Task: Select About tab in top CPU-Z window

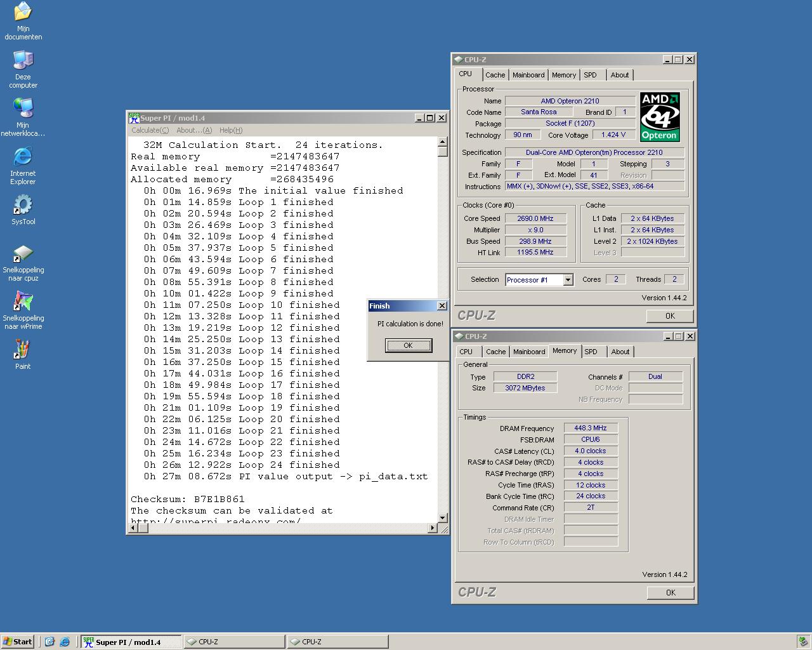Action: point(620,75)
